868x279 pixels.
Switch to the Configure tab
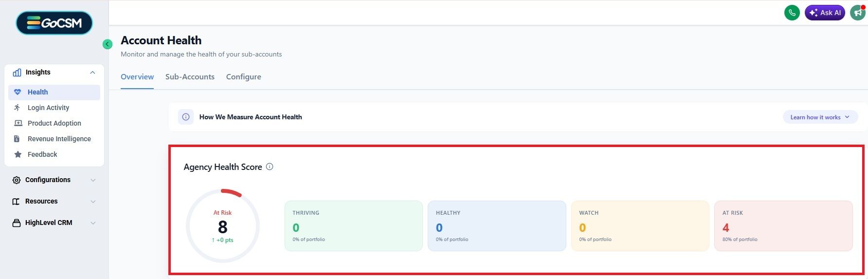click(x=244, y=77)
